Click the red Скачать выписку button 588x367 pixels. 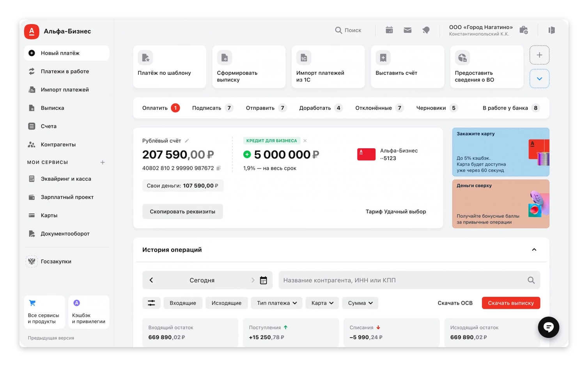coord(511,303)
